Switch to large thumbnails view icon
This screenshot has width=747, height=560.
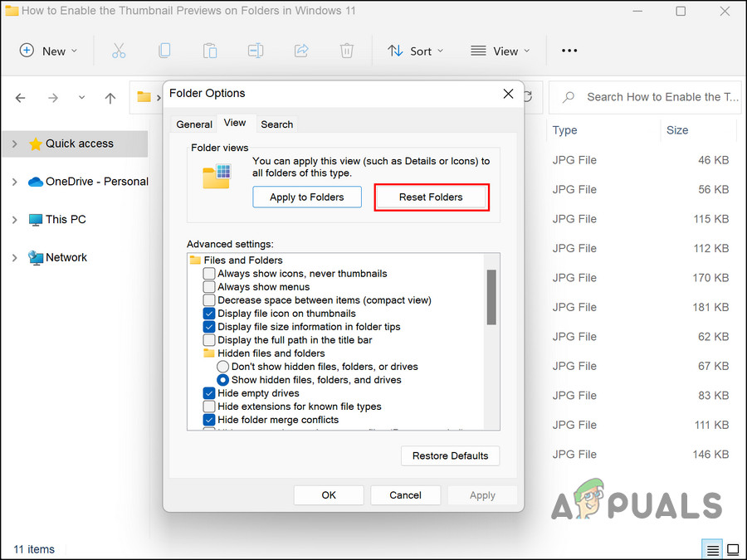click(733, 550)
